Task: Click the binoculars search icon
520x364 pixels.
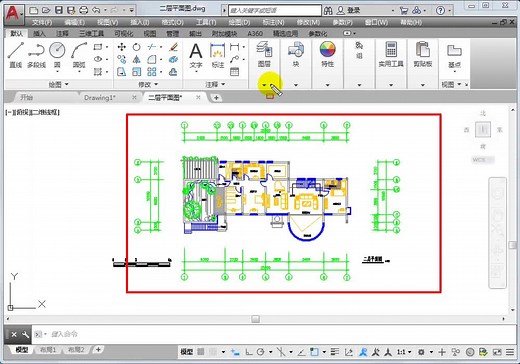Action: pyautogui.click(x=328, y=11)
